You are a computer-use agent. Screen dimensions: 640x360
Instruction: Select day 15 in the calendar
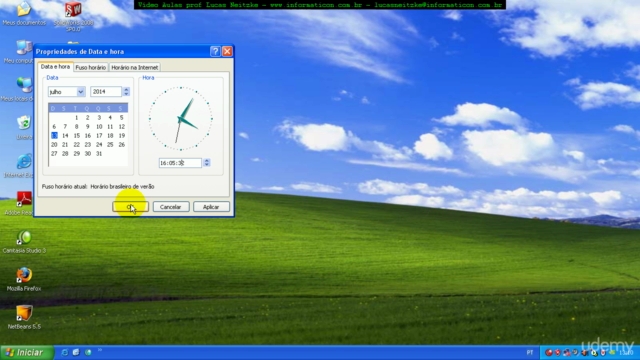pyautogui.click(x=76, y=136)
